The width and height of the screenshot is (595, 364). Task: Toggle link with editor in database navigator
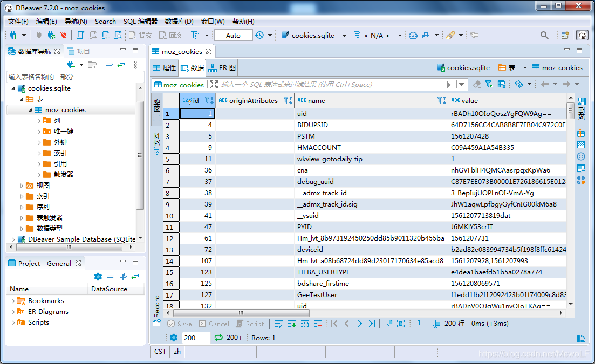pos(121,65)
